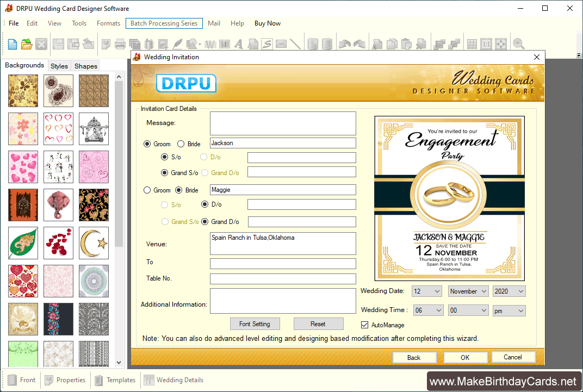Click the first database toolbar icon

pyautogui.click(x=313, y=44)
